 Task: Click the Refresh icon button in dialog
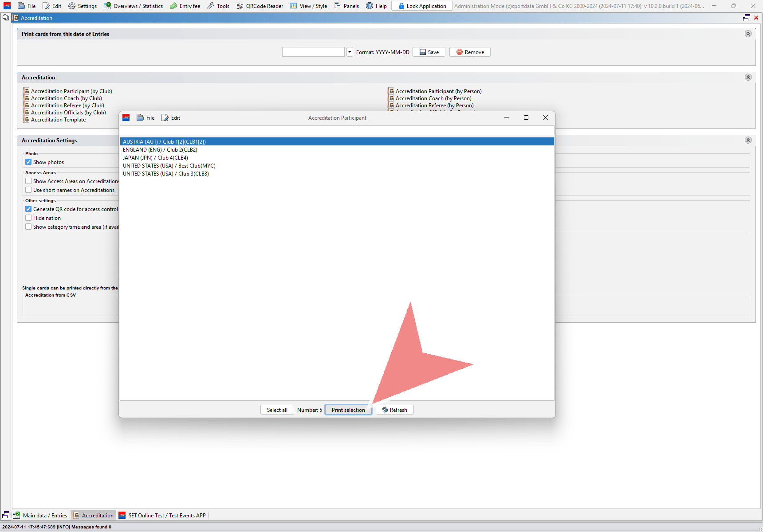pos(394,410)
